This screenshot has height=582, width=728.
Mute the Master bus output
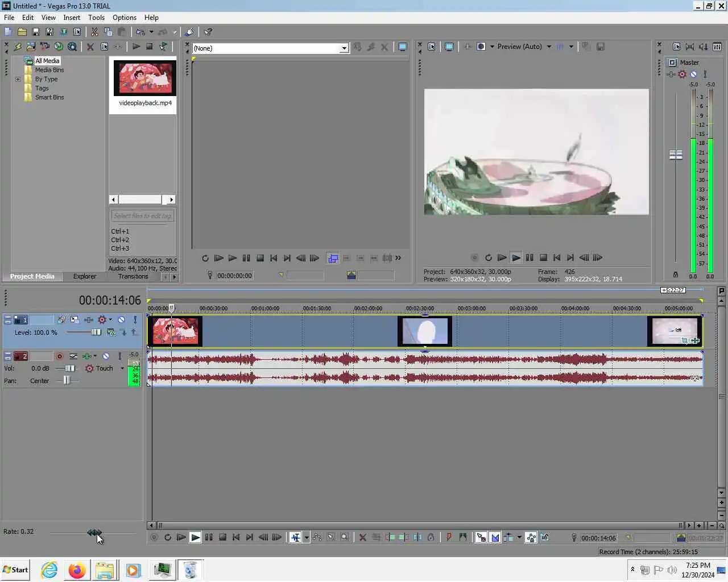tap(693, 74)
